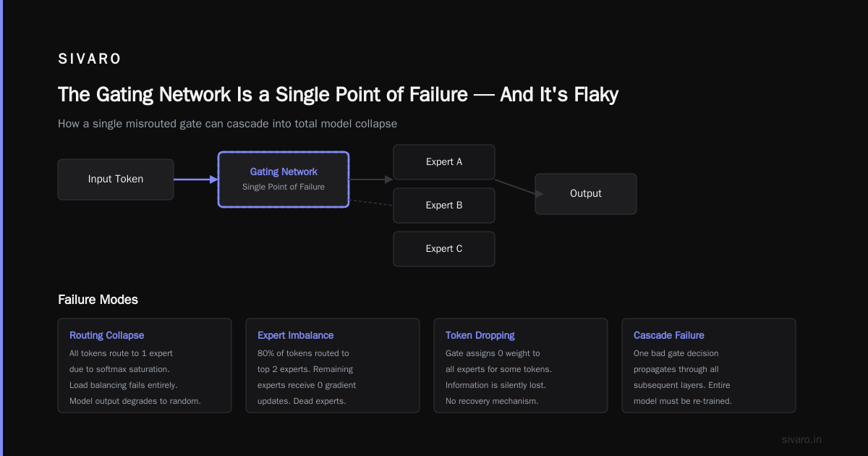868x456 pixels.
Task: Click the SIVARO brand logo text
Action: click(90, 59)
